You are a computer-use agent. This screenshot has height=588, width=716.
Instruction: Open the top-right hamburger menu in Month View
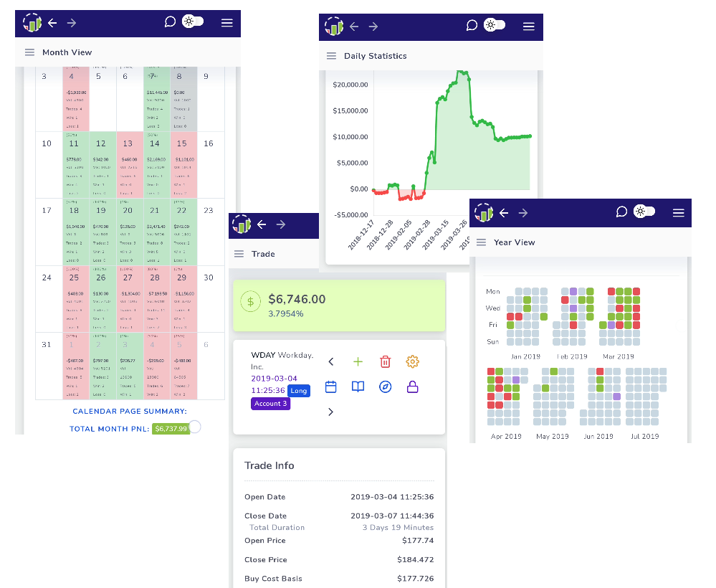click(x=227, y=23)
